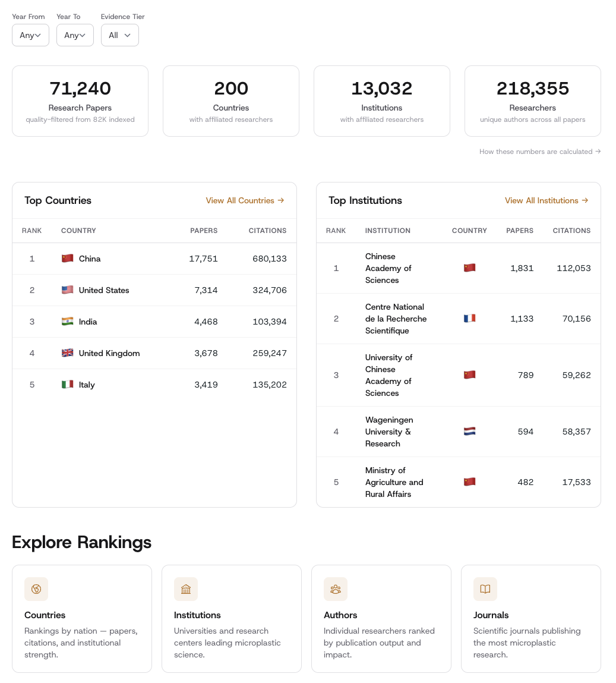The height and width of the screenshot is (683, 616).
Task: Sort countries by Citations column header
Action: [267, 231]
